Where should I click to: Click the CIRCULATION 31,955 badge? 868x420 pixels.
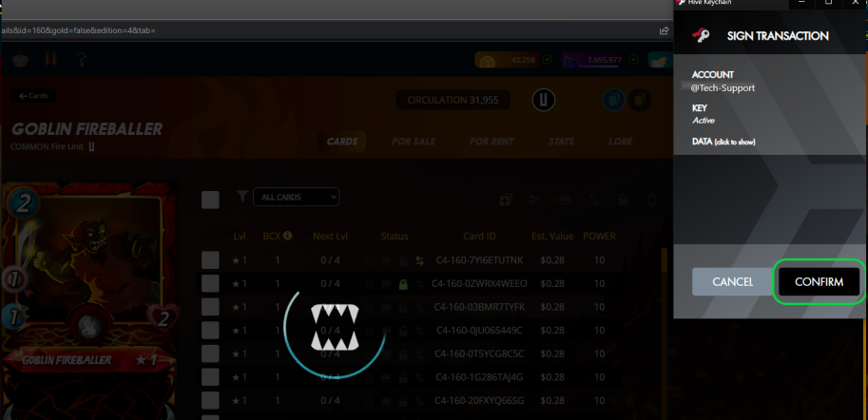tap(453, 100)
